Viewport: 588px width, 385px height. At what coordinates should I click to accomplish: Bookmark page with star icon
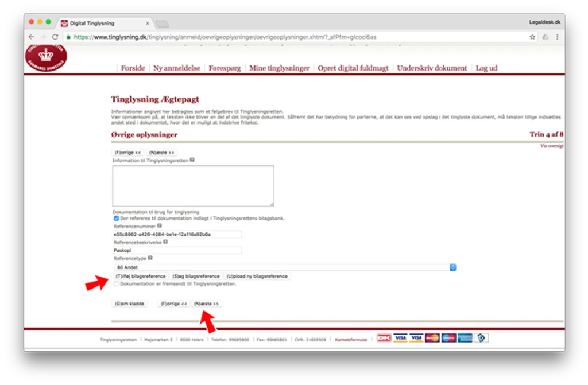click(x=532, y=37)
